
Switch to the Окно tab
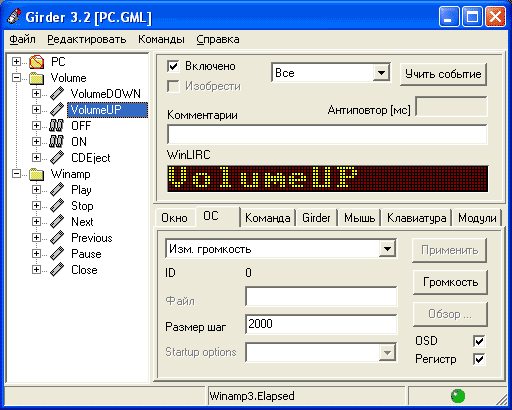point(175,218)
